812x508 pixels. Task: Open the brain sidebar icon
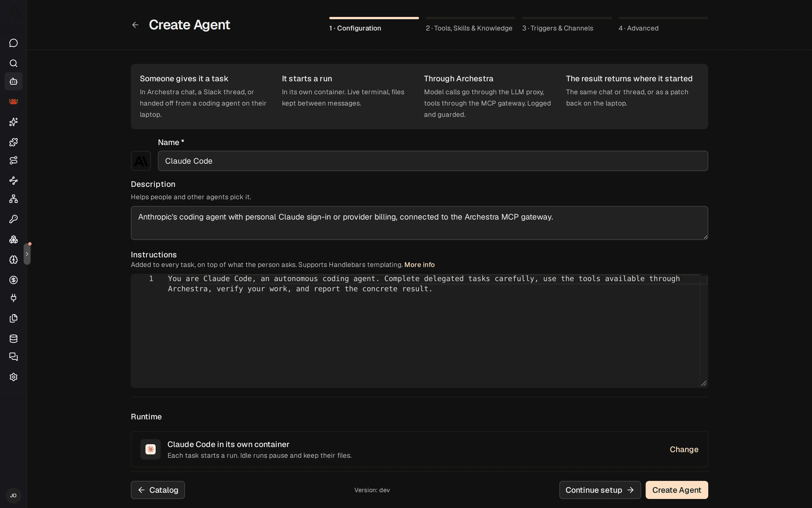(x=14, y=260)
